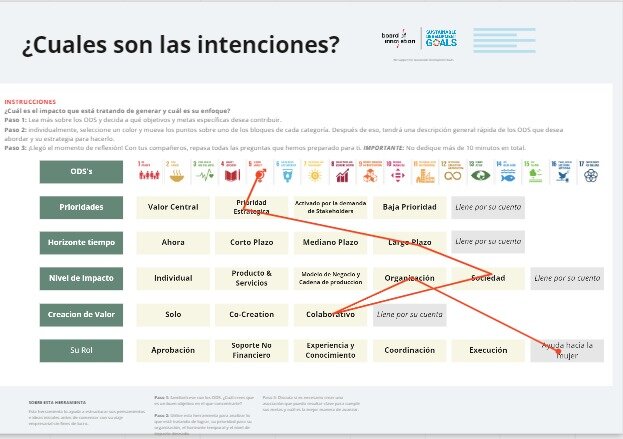
Task: Select the SDG 13 climate action eye icon
Action: tap(480, 172)
